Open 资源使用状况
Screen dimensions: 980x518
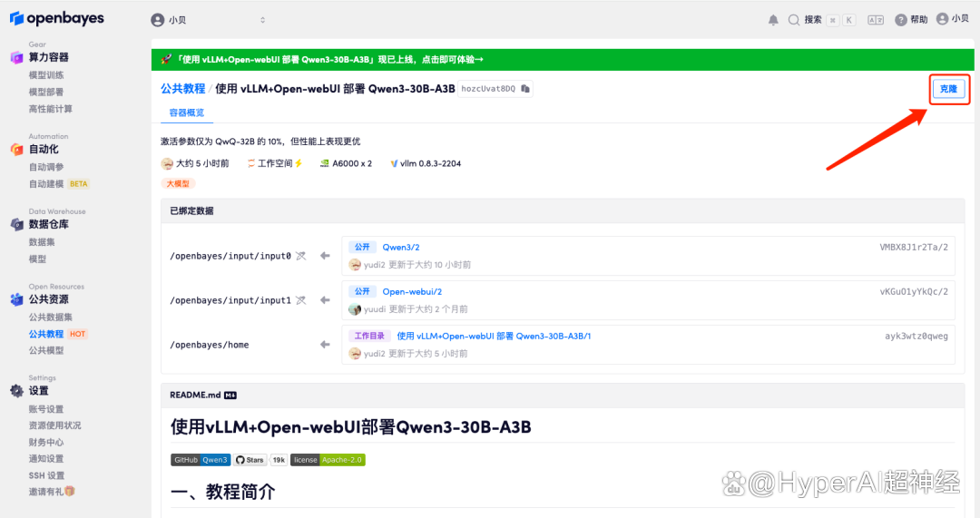(55, 425)
